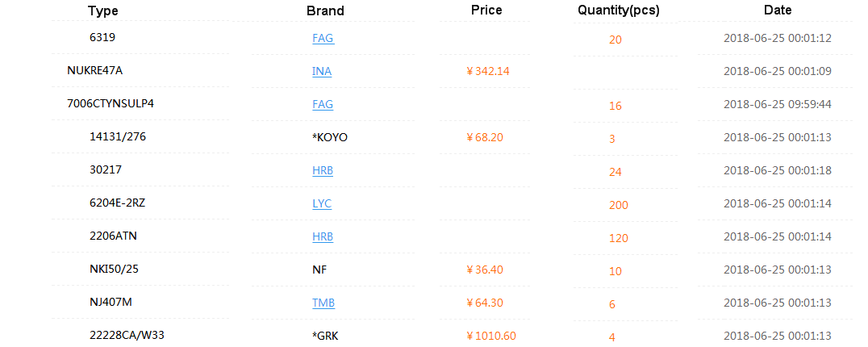
Task: Open HRB link in the 2206ATN row
Action: (323, 236)
